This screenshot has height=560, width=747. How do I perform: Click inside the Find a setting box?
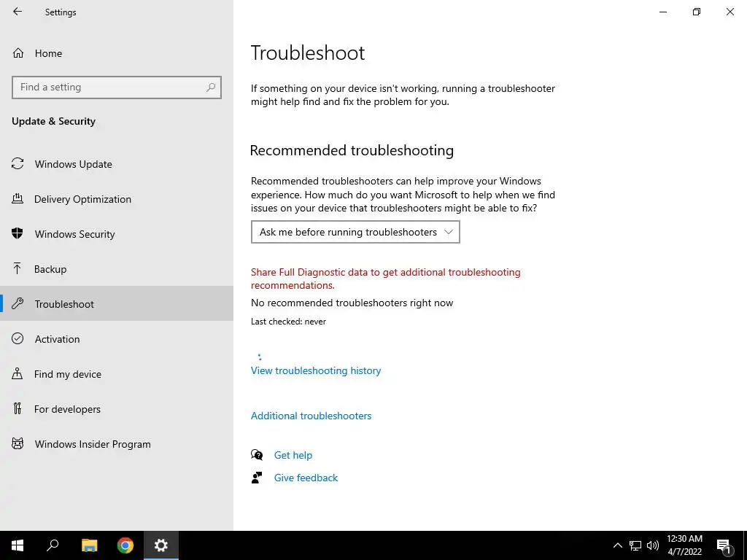pos(117,87)
